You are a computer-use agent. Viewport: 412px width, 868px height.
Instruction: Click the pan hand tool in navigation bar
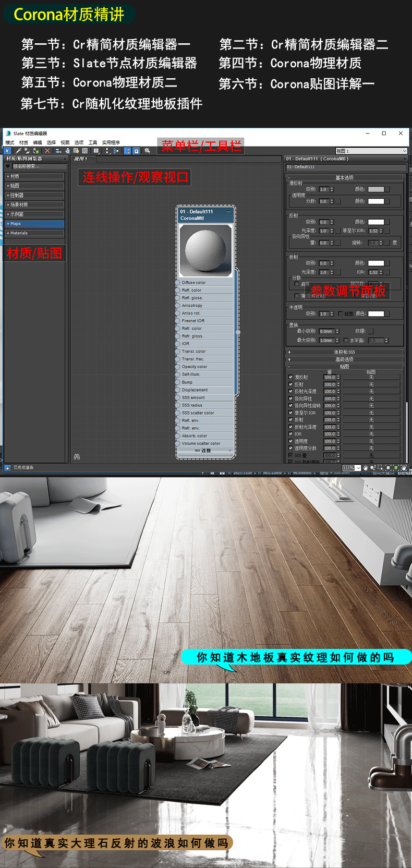(x=365, y=468)
